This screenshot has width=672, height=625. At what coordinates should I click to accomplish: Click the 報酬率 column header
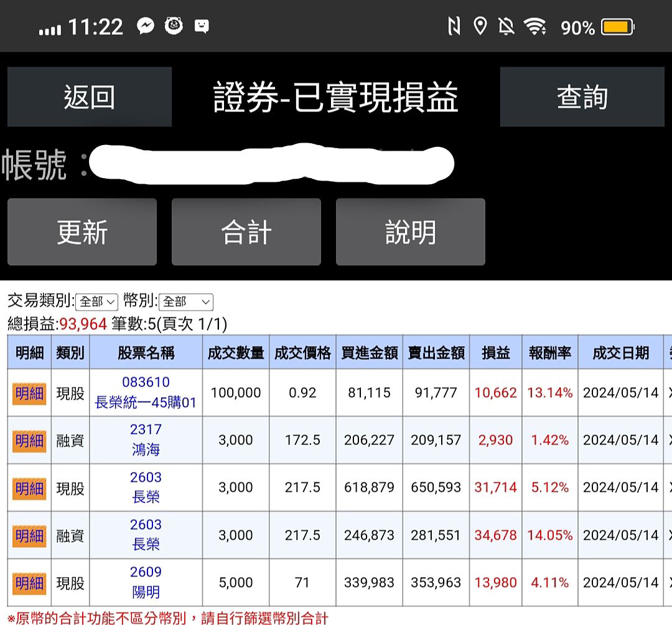coord(550,352)
